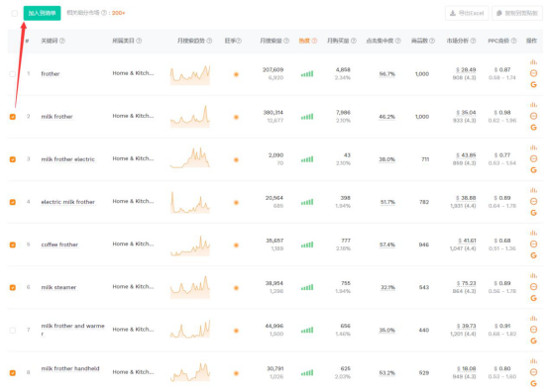Screen dimensions: 548x392
Task: Click the circle icon in milk frother row 2
Action: coord(533,116)
